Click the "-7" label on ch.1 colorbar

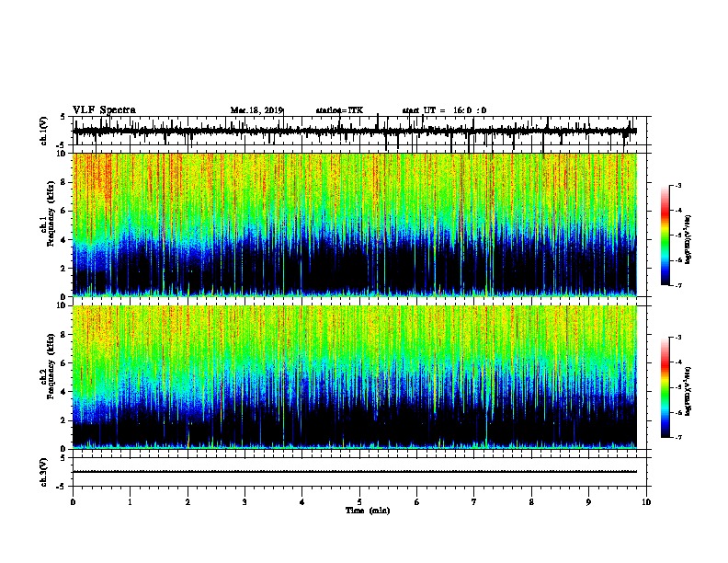[x=678, y=285]
